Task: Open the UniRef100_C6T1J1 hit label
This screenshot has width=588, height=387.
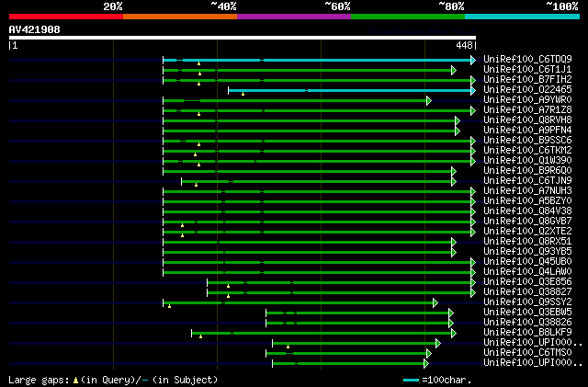Action: point(527,70)
